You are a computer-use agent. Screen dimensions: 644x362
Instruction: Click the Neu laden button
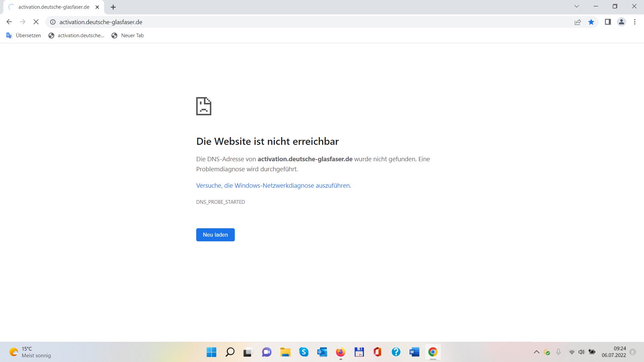[x=215, y=235]
